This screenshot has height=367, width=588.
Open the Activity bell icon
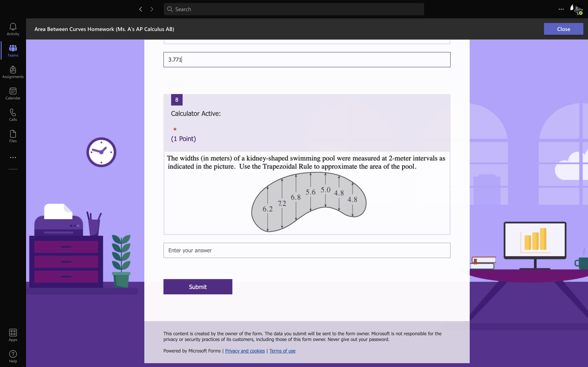(x=13, y=29)
